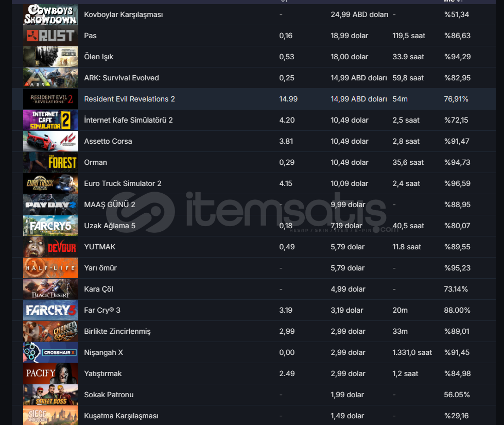Select the '18,00 dolar' price

coord(349,57)
